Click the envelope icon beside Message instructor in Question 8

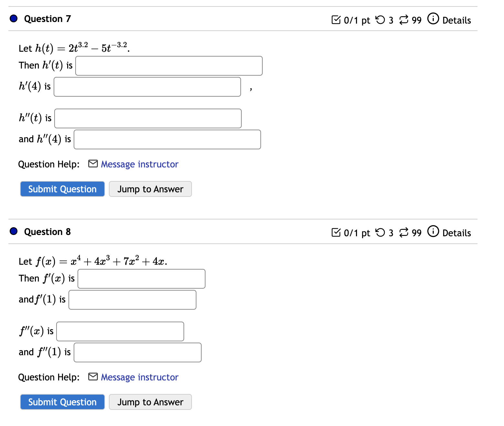pyautogui.click(x=92, y=377)
